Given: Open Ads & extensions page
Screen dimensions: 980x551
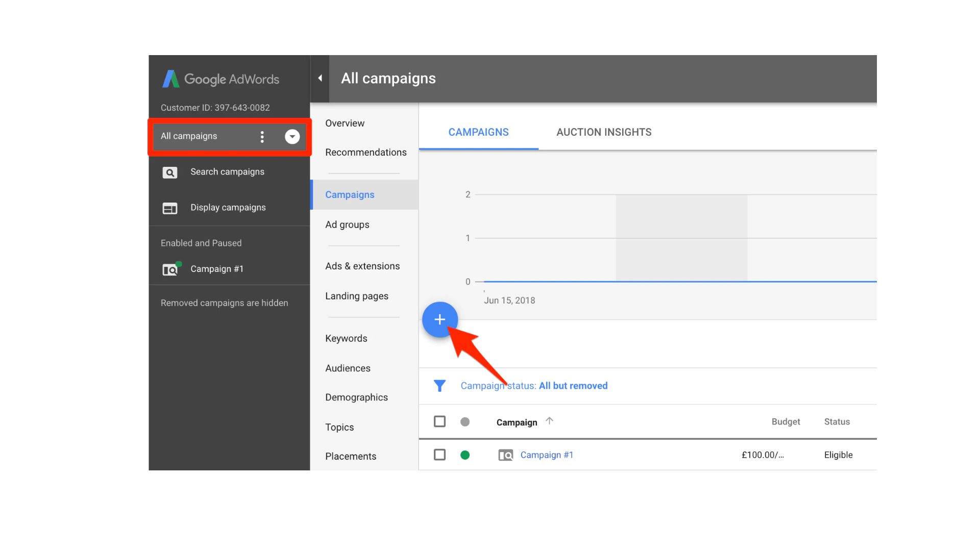Looking at the screenshot, I should (x=362, y=266).
